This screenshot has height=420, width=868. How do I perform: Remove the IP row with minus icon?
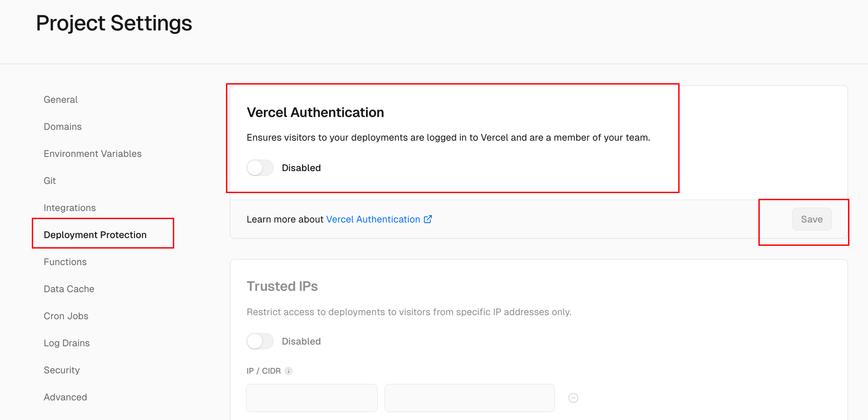(x=573, y=398)
